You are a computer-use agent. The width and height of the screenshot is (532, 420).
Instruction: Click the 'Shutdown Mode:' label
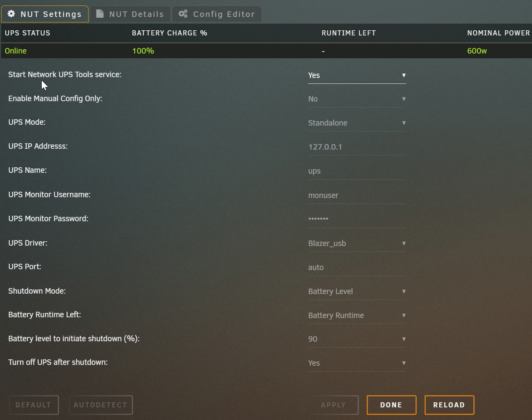37,291
